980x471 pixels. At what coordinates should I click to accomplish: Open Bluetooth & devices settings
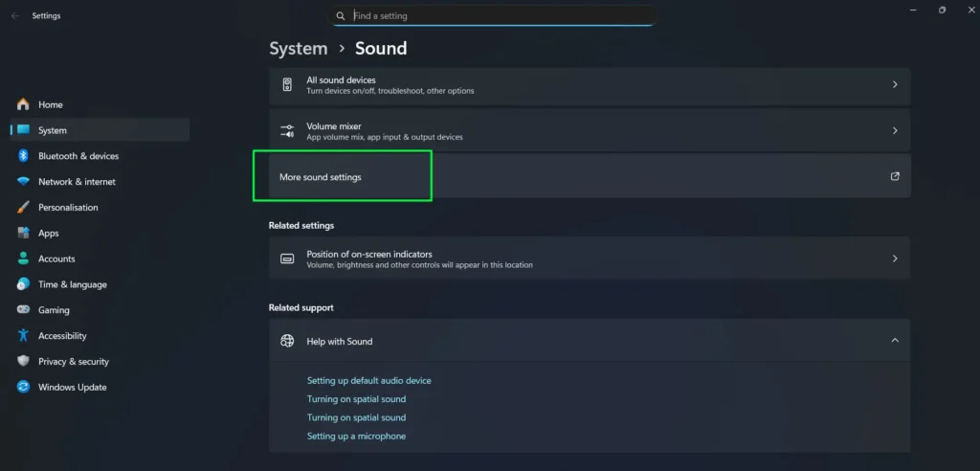click(x=100, y=156)
